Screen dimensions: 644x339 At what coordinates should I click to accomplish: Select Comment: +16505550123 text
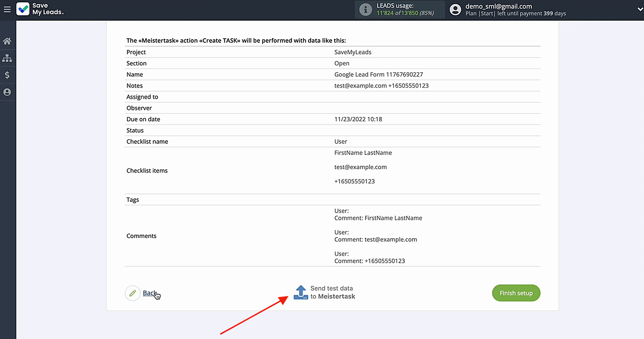tap(370, 261)
